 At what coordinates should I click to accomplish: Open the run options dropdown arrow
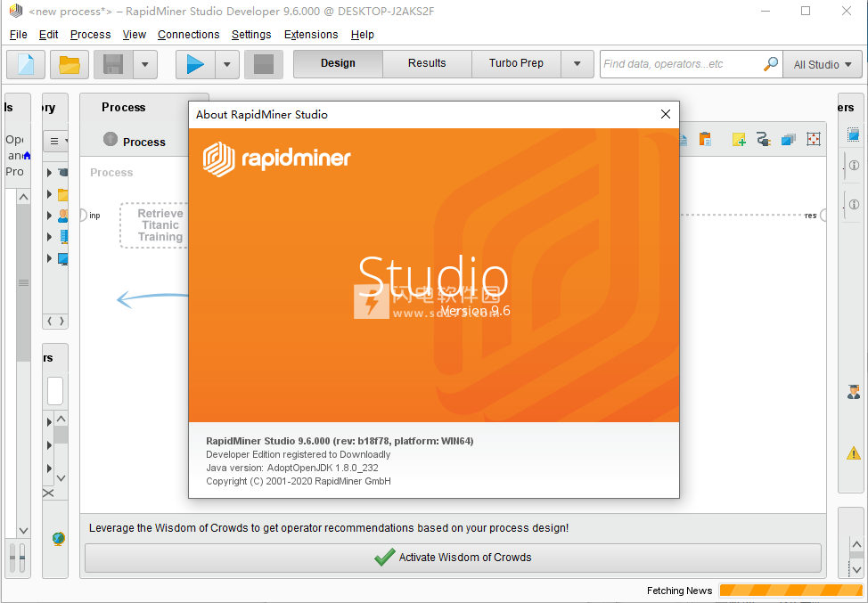click(227, 64)
